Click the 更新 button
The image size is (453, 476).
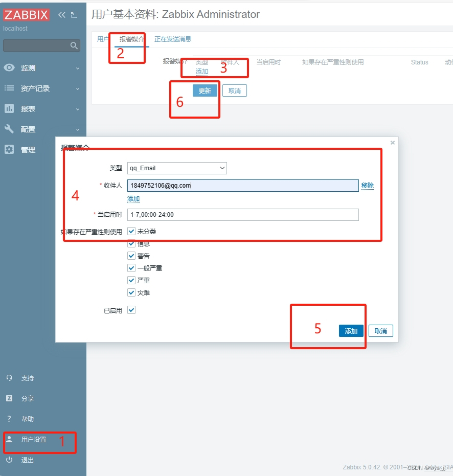point(205,90)
